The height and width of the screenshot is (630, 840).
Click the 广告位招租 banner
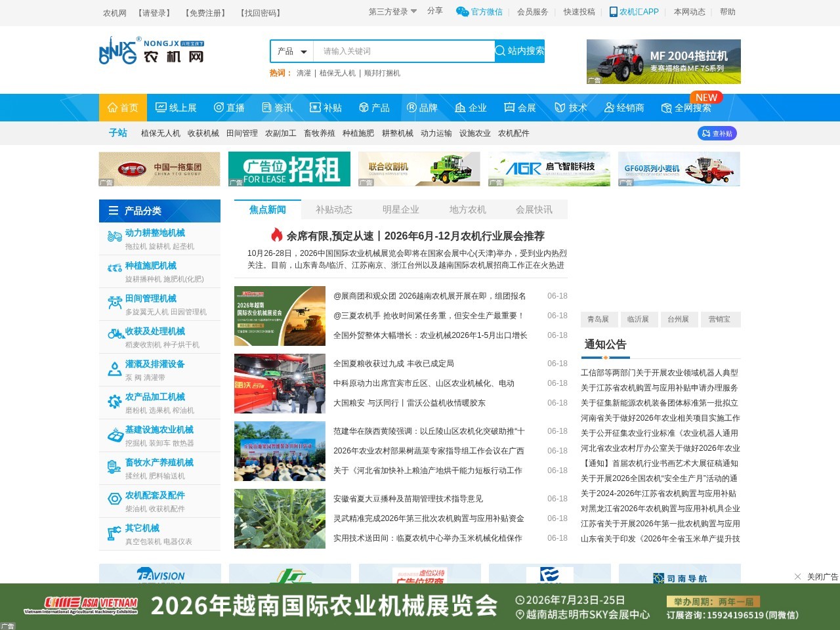tap(289, 169)
